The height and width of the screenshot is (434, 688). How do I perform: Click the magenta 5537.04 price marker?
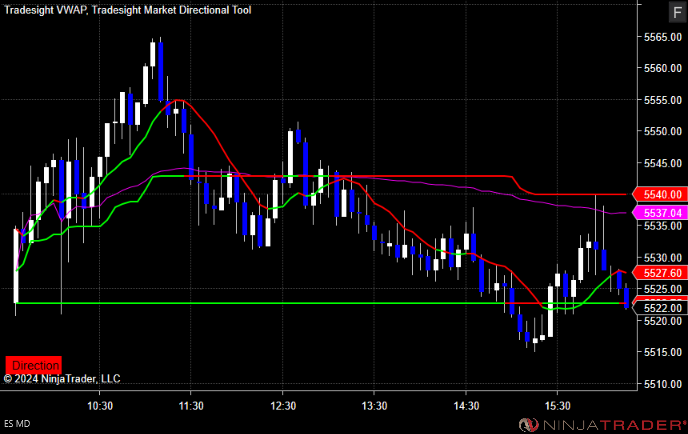[x=659, y=213]
